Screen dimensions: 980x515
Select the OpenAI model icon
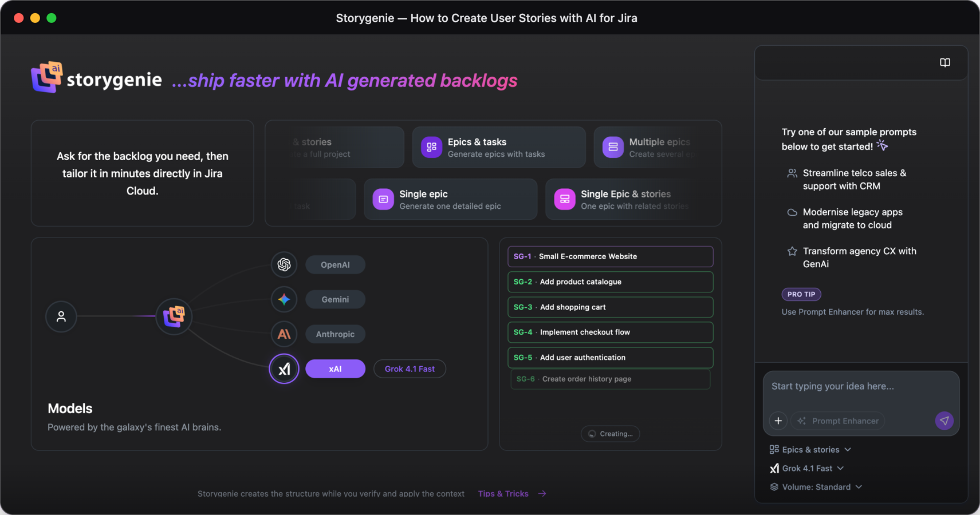(x=284, y=264)
